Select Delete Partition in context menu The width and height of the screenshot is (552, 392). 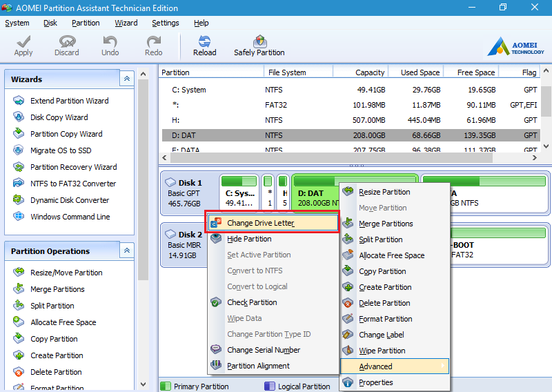point(395,303)
